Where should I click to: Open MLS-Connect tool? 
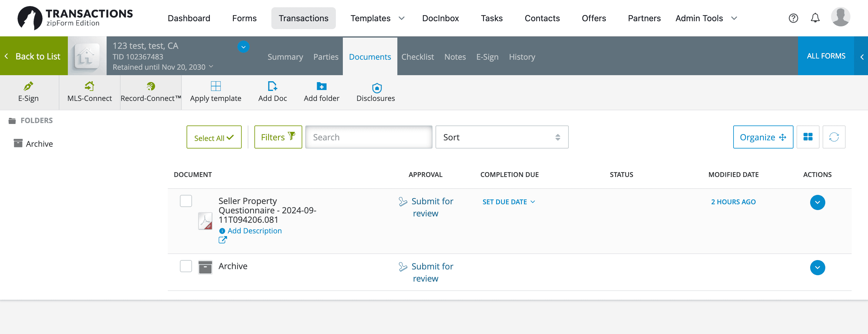click(x=89, y=92)
